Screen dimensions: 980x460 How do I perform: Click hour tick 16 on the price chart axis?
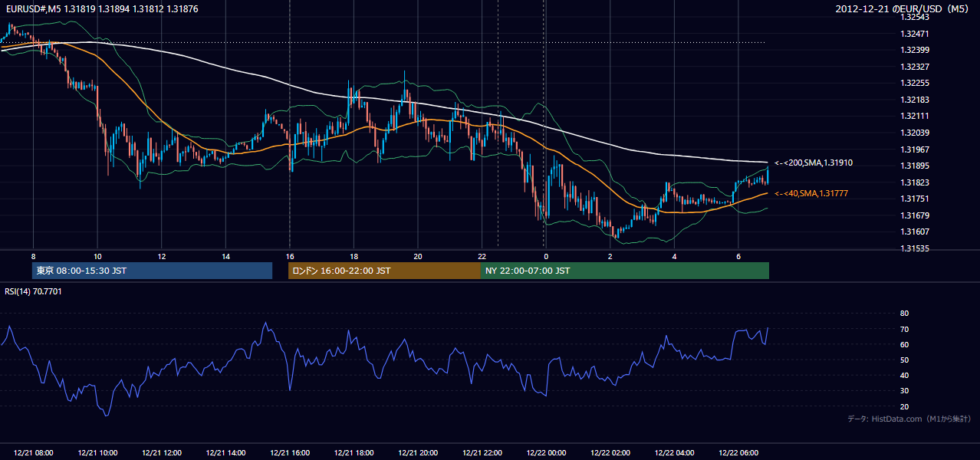pyautogui.click(x=290, y=256)
